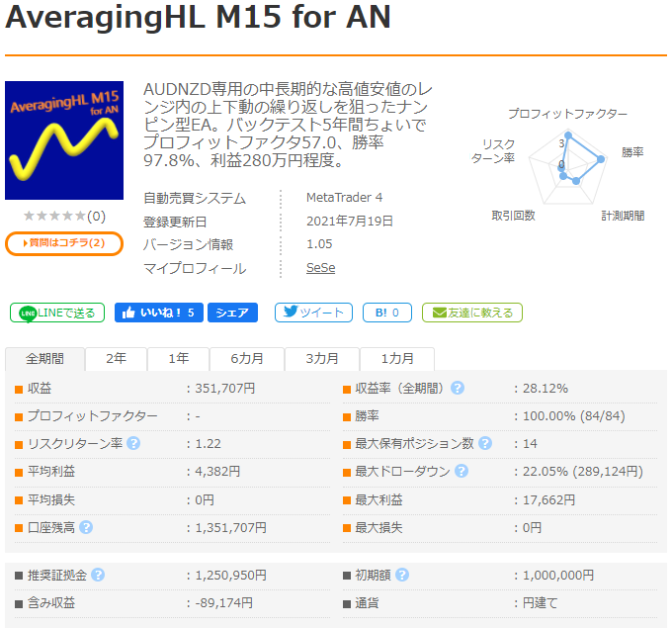Image resolution: width=672 pixels, height=628 pixels.
Task: Click the 勝率 radar chart label
Action: click(632, 152)
